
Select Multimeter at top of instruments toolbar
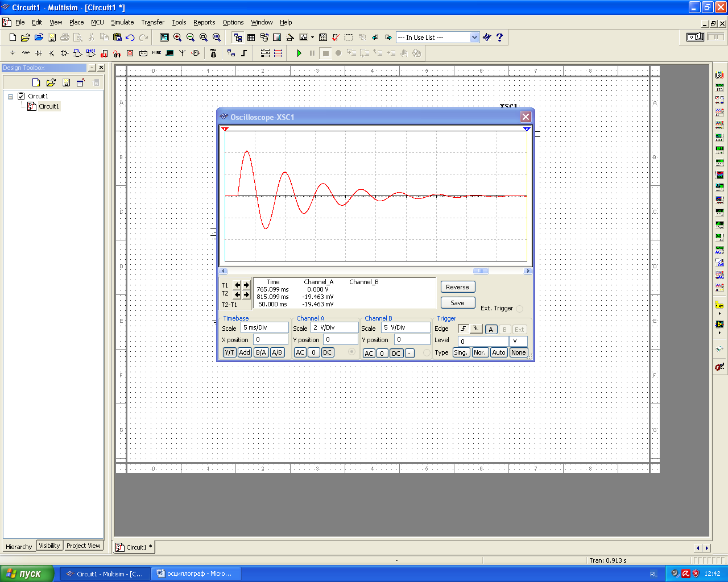pyautogui.click(x=719, y=75)
